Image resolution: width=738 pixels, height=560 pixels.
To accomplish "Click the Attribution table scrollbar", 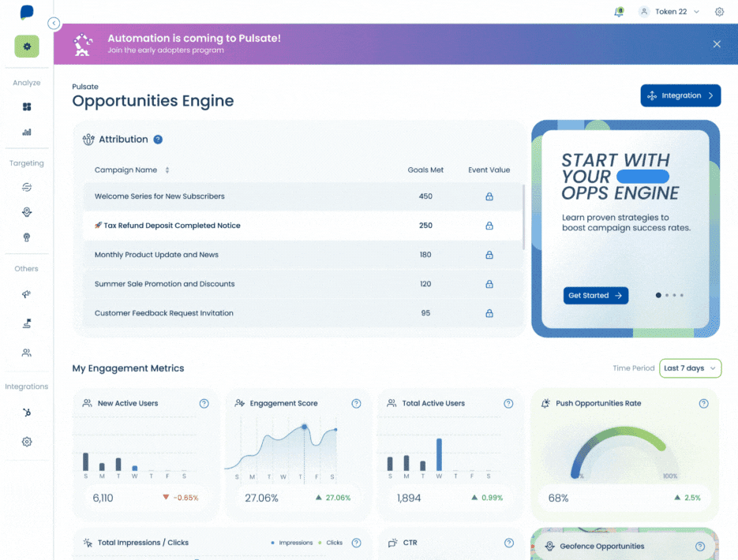I will pyautogui.click(x=523, y=217).
